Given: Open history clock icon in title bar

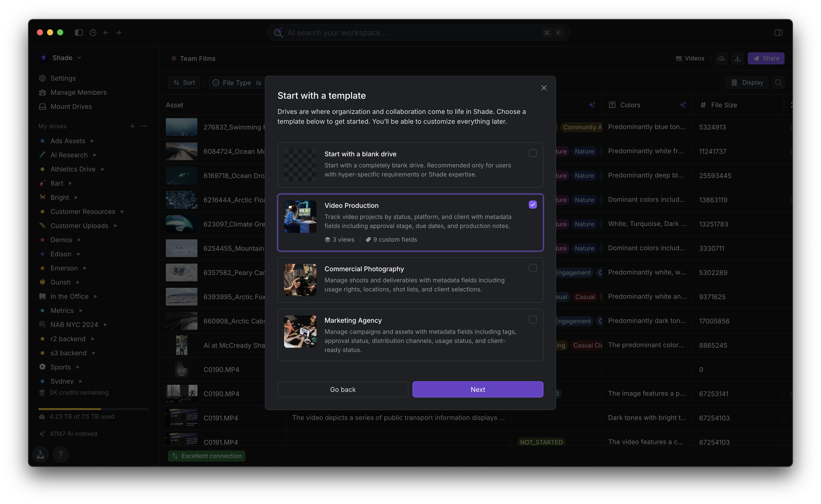Looking at the screenshot, I should pos(93,33).
